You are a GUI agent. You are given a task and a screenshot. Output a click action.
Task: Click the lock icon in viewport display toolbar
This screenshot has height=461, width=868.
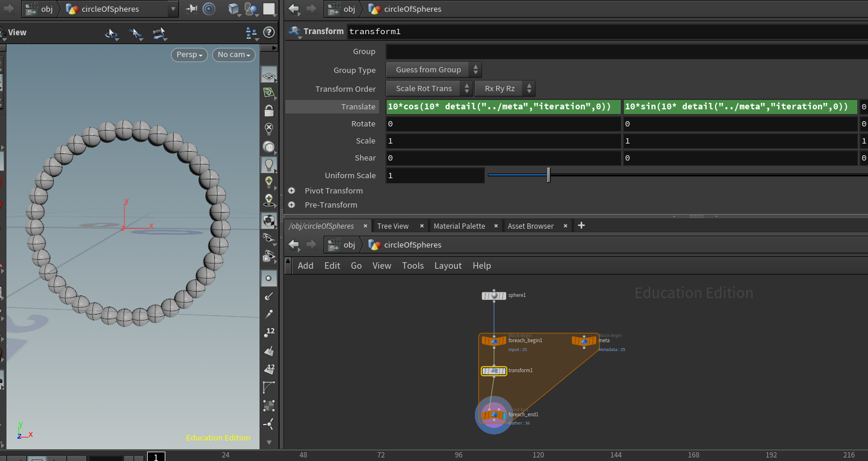(x=269, y=111)
